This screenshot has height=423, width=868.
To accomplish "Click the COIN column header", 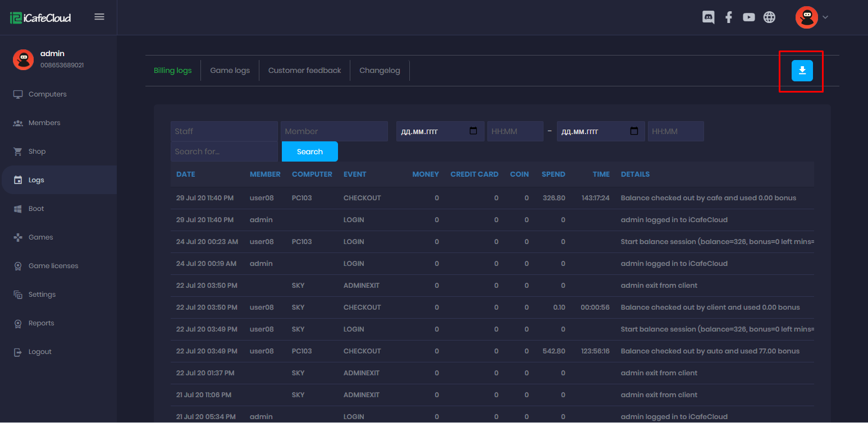I will pos(519,174).
